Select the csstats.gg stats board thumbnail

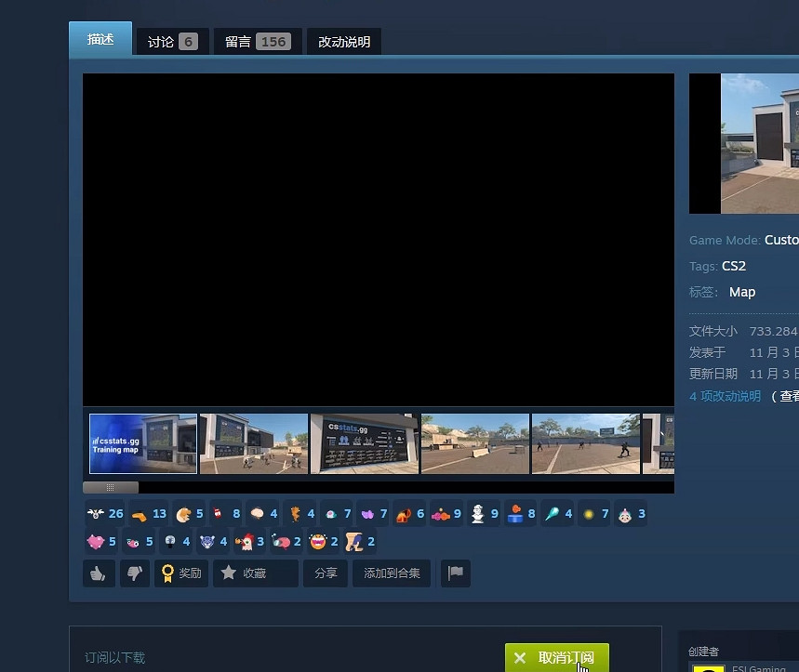364,444
